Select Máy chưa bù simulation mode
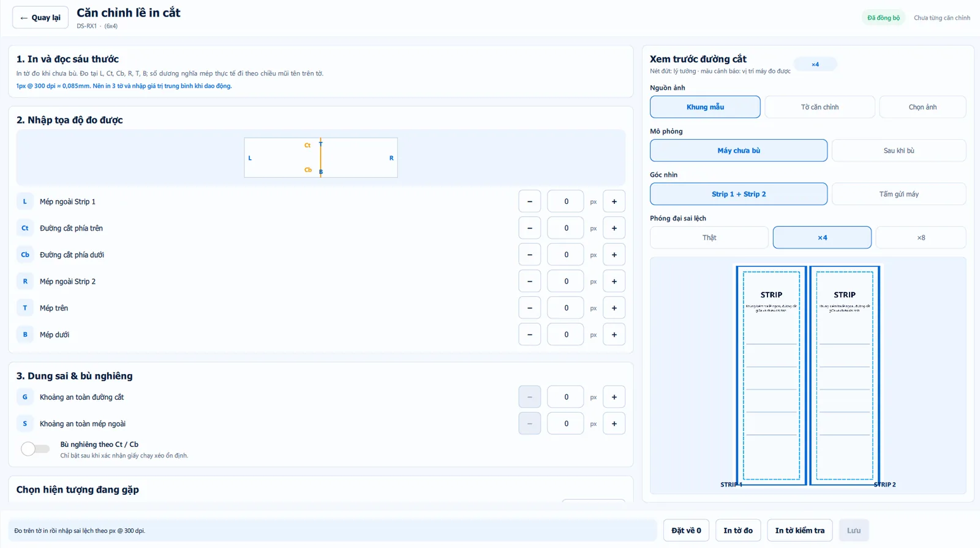The image size is (980, 548). [739, 151]
